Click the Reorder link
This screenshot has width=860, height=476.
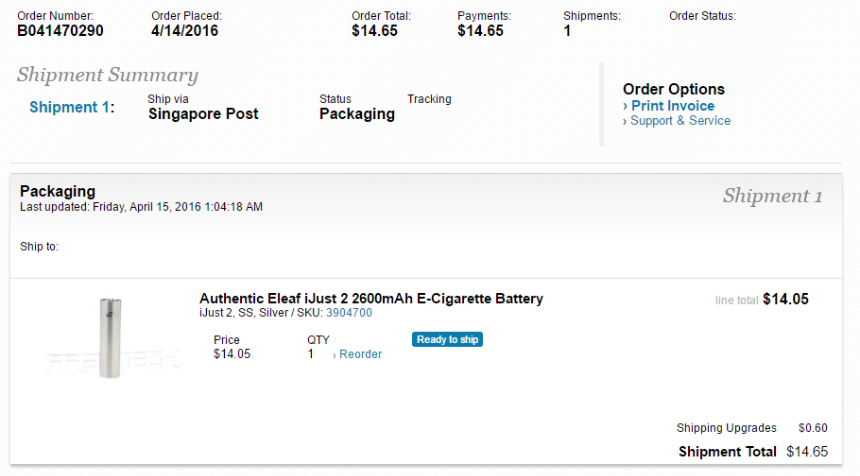[360, 354]
